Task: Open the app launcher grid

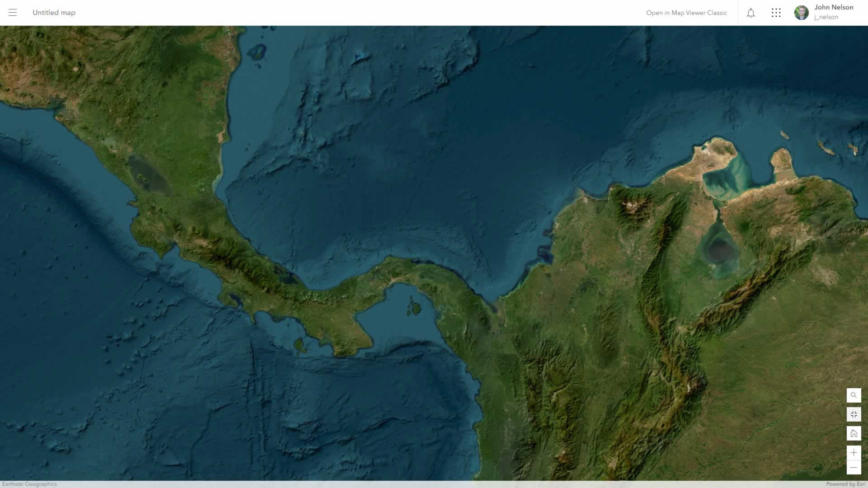Action: pos(776,13)
